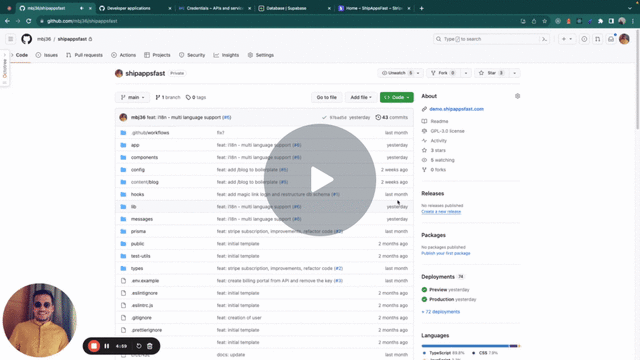Image resolution: width=640 pixels, height=360 pixels.
Task: Open the notifications inbox icon
Action: coord(611,39)
